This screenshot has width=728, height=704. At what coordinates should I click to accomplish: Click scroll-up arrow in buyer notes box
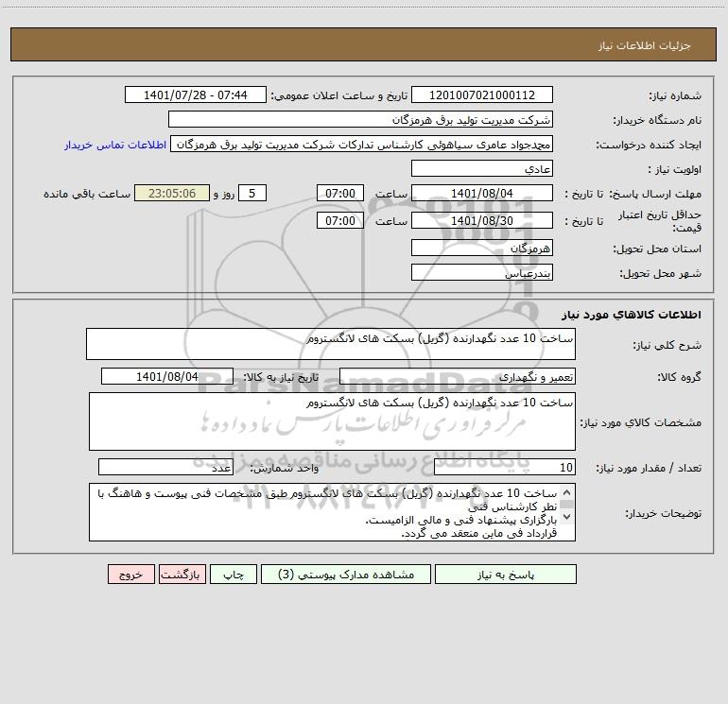click(566, 493)
